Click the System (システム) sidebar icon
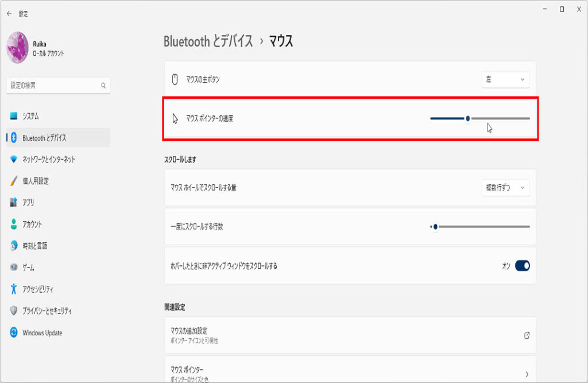The image size is (588, 383). pyautogui.click(x=14, y=116)
